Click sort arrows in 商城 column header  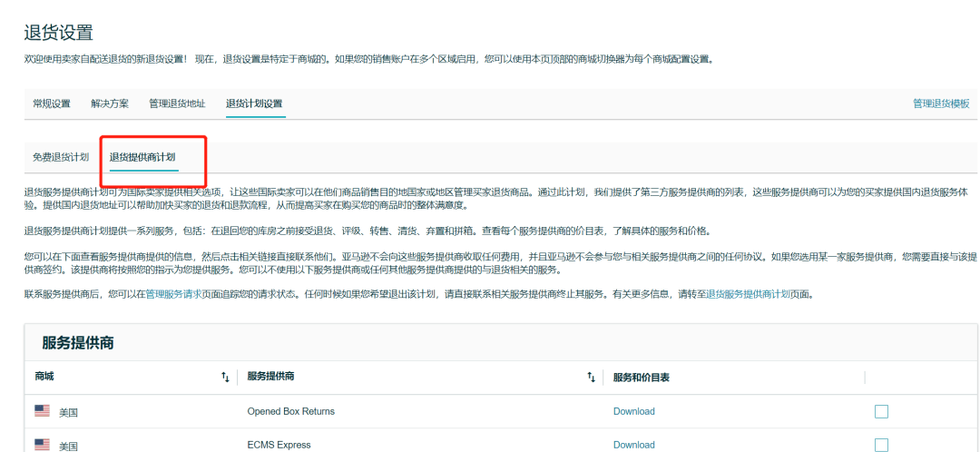pyautogui.click(x=225, y=377)
